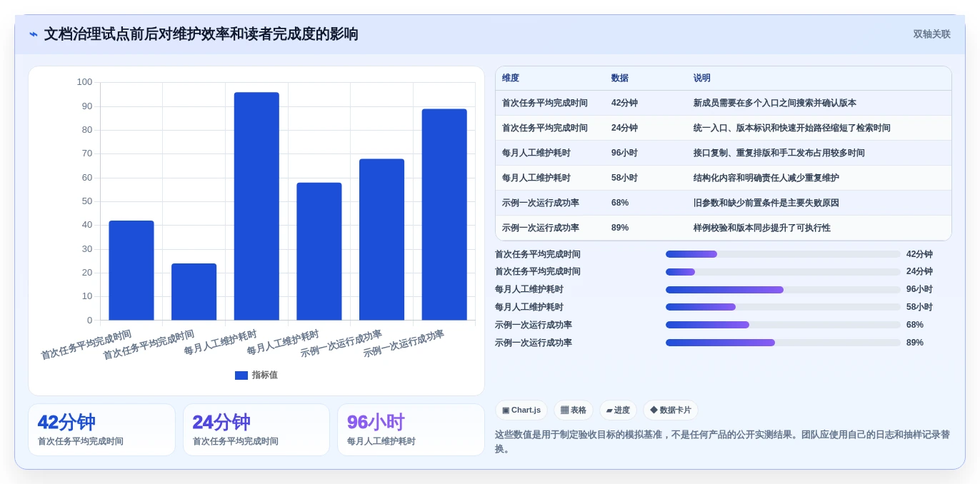Click the 数据卡片 chip
The image size is (980, 484).
[671, 410]
